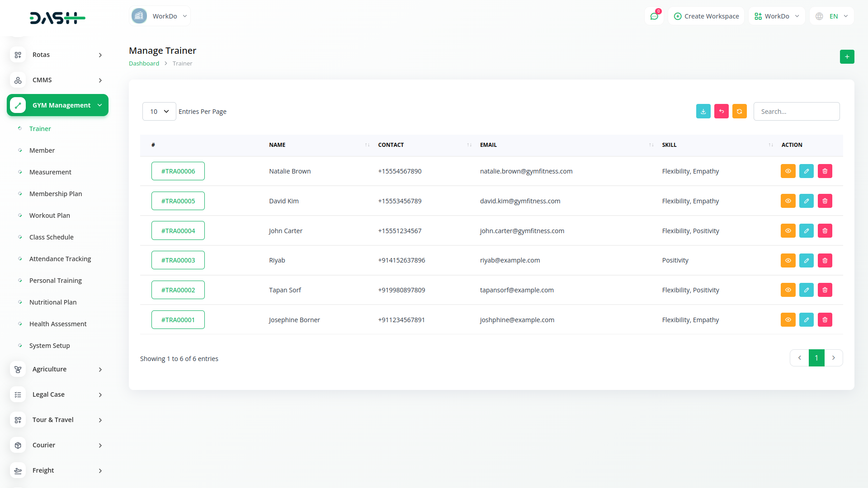Click pencil edit icon for Riyab
868x488 pixels.
(x=806, y=261)
